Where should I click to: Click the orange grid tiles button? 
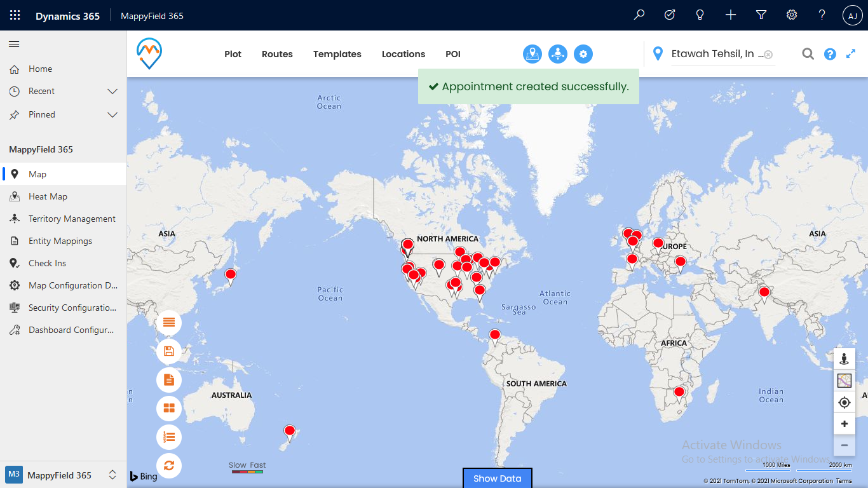[169, 409]
